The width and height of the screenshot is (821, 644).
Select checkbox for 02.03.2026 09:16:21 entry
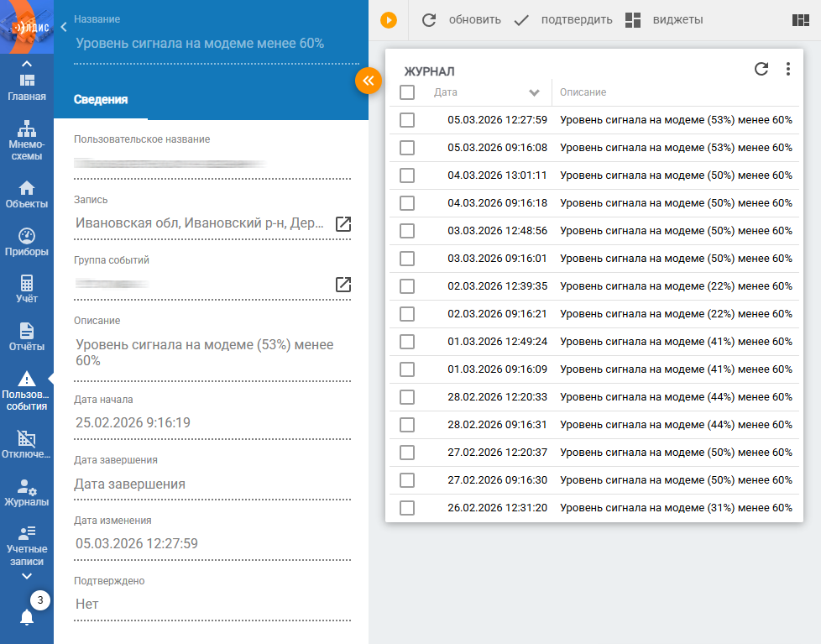407,314
